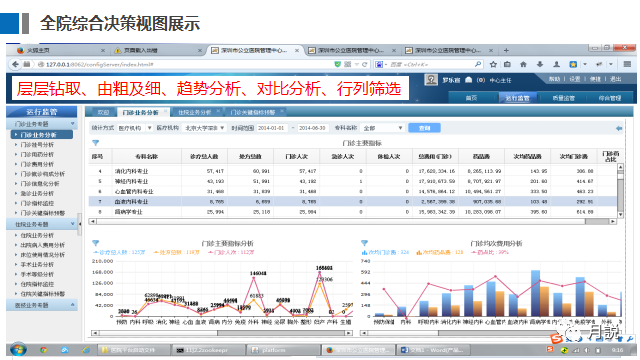Open the 统计方式 dropdown showing 医疗机构
Screen dimensions: 640x360
point(135,128)
